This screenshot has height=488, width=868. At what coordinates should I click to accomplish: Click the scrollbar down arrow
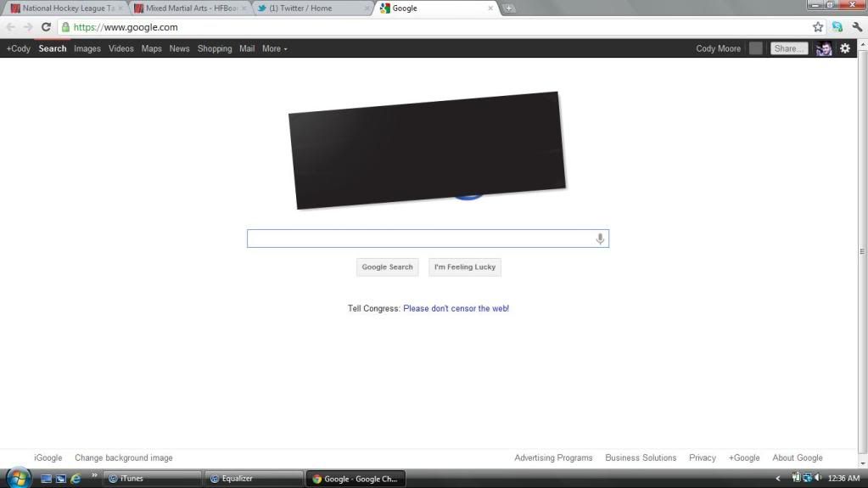(x=862, y=463)
